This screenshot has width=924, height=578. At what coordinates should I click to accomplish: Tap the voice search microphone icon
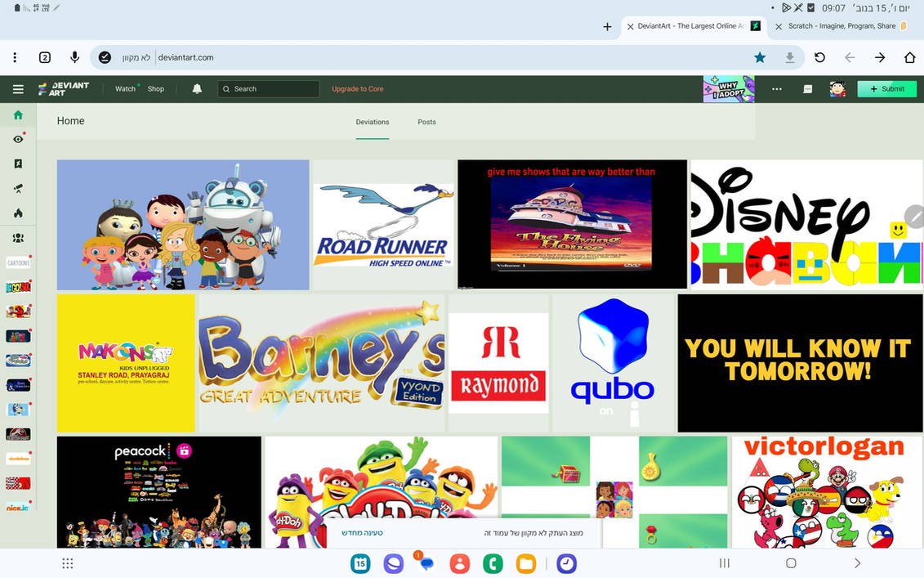click(x=75, y=57)
